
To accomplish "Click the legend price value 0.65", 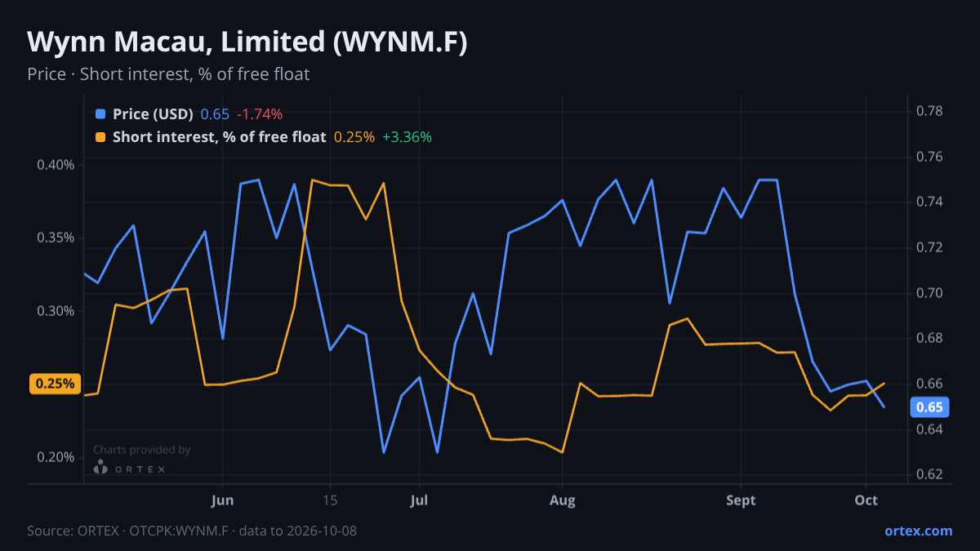I will (215, 114).
